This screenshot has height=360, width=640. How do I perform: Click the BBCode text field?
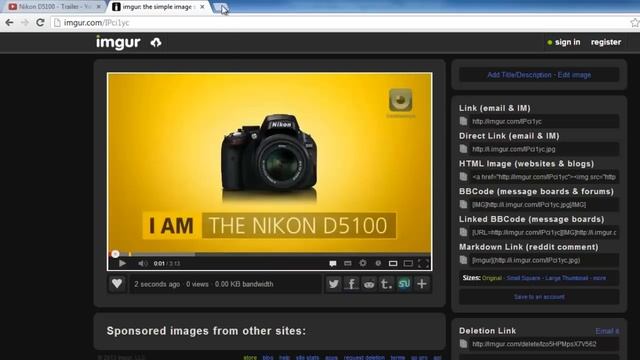(x=544, y=204)
